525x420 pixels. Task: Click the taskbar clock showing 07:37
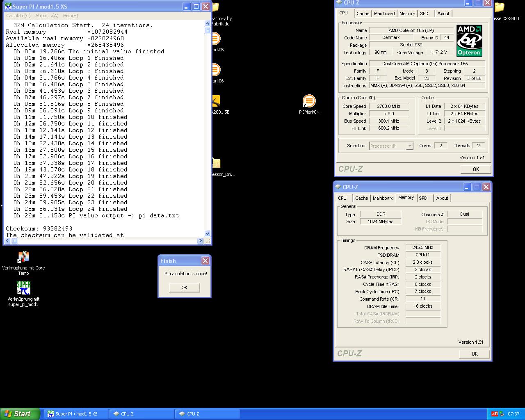point(514,414)
